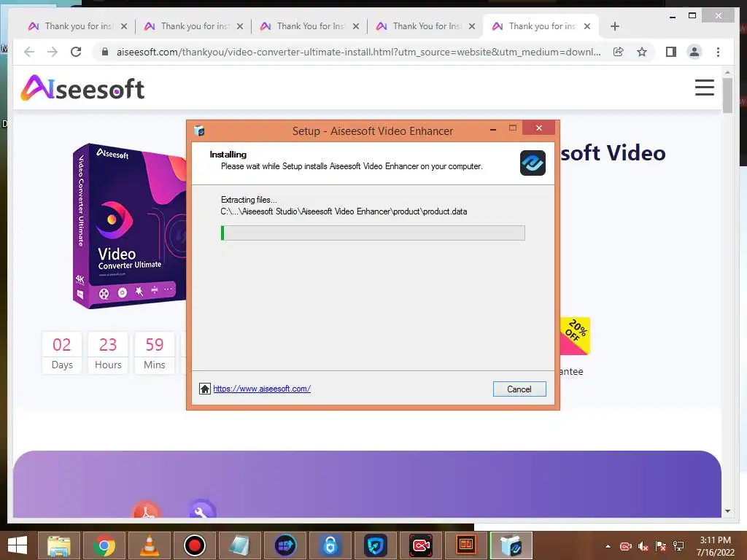Minimize the Setup dialog window
The image size is (747, 560).
pos(493,129)
